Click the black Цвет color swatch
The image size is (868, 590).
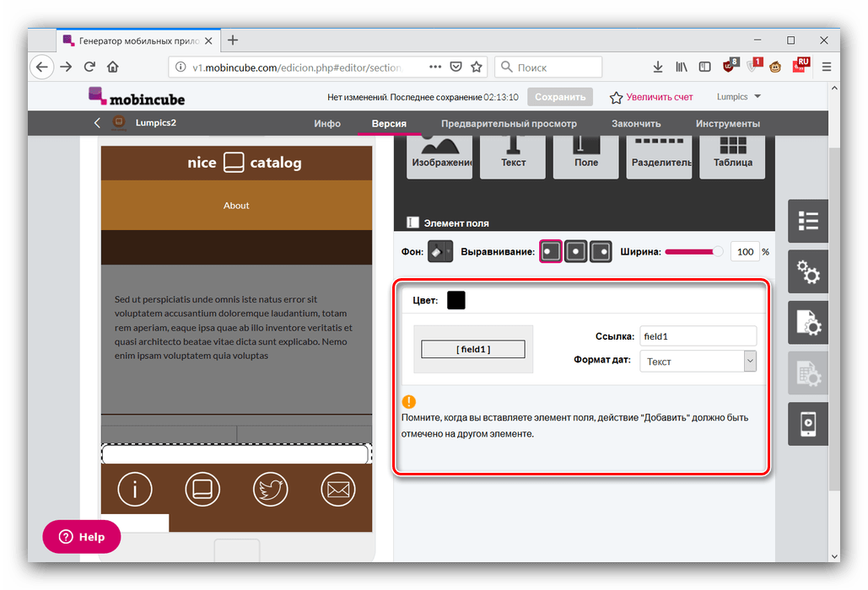(456, 300)
